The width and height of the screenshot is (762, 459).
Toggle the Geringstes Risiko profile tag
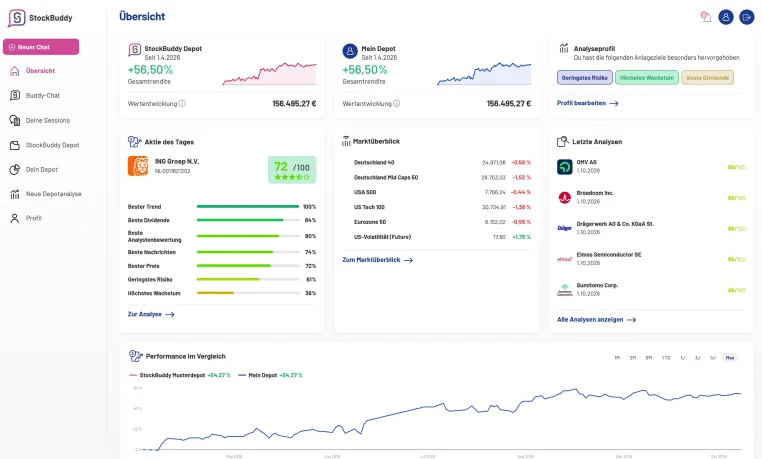(x=585, y=78)
